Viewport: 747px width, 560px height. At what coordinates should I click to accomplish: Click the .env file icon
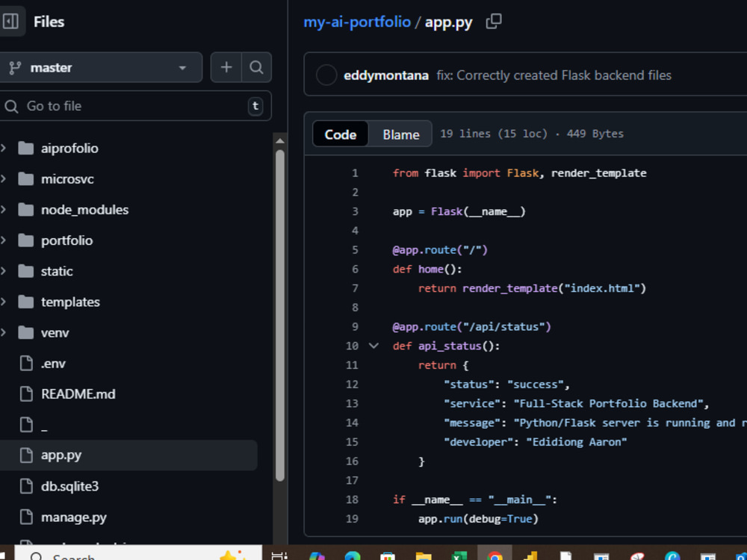(x=26, y=364)
